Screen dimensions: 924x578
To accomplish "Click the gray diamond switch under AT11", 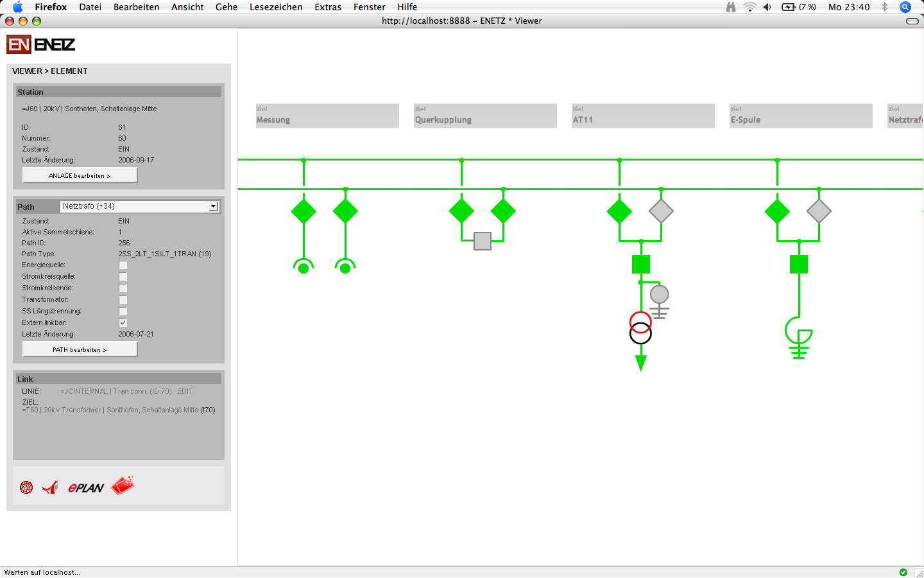I will pyautogui.click(x=661, y=211).
